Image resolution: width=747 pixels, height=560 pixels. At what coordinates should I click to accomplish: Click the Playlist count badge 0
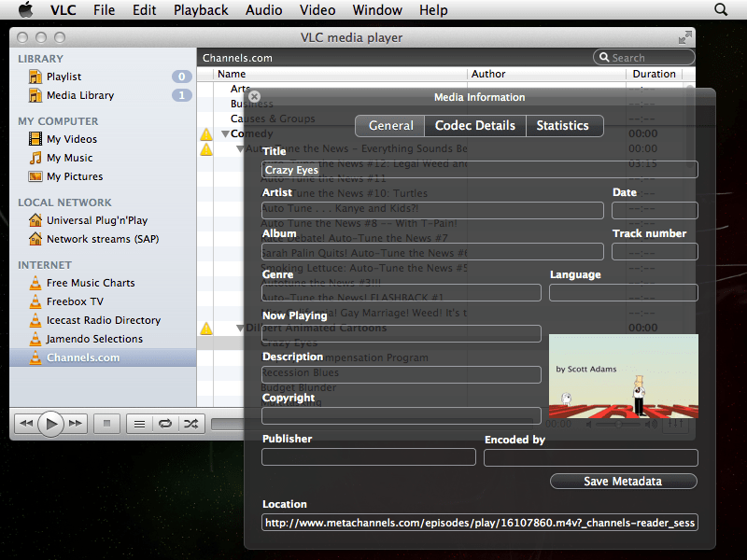(x=181, y=77)
